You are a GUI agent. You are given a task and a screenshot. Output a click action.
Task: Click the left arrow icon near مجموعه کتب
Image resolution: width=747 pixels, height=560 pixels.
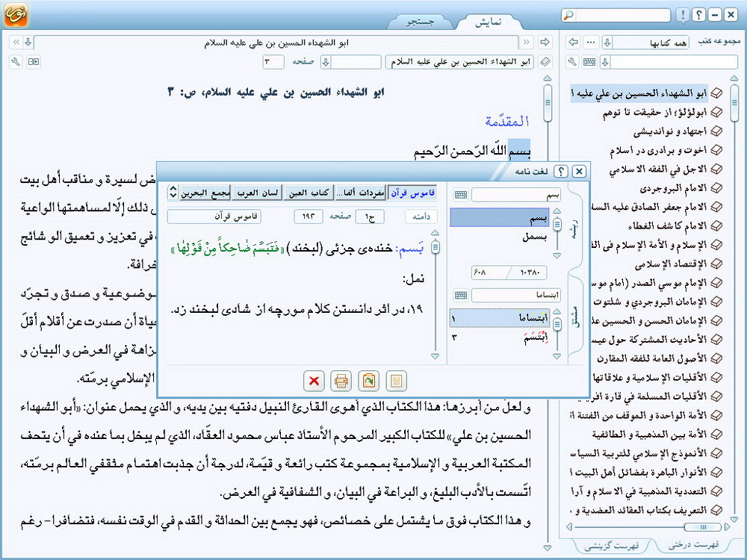[x=574, y=43]
